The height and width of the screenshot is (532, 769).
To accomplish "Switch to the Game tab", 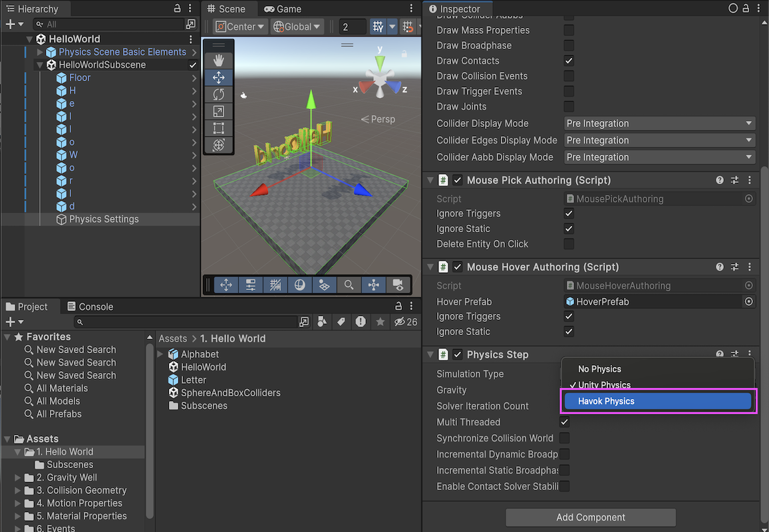I will point(283,9).
